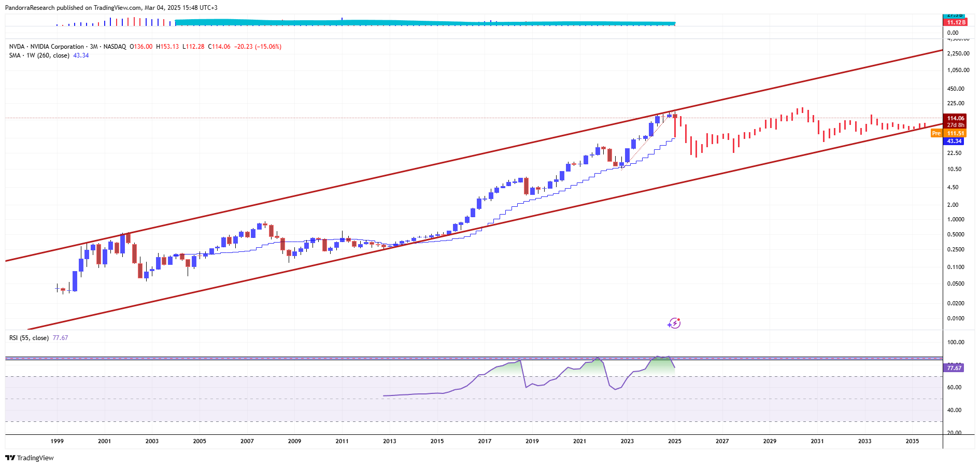Click the 2025 year label on time axis

click(675, 441)
